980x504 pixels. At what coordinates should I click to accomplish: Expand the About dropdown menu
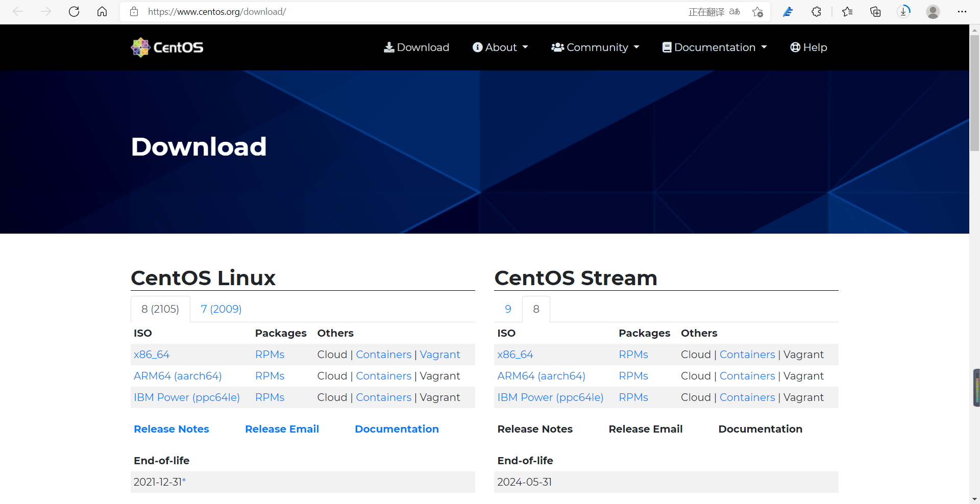pyautogui.click(x=500, y=47)
